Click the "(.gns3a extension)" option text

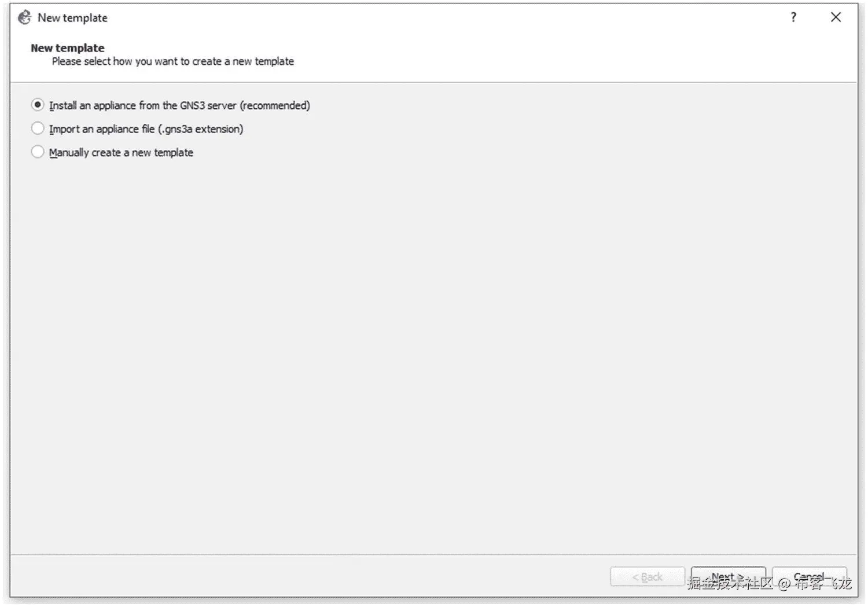200,129
